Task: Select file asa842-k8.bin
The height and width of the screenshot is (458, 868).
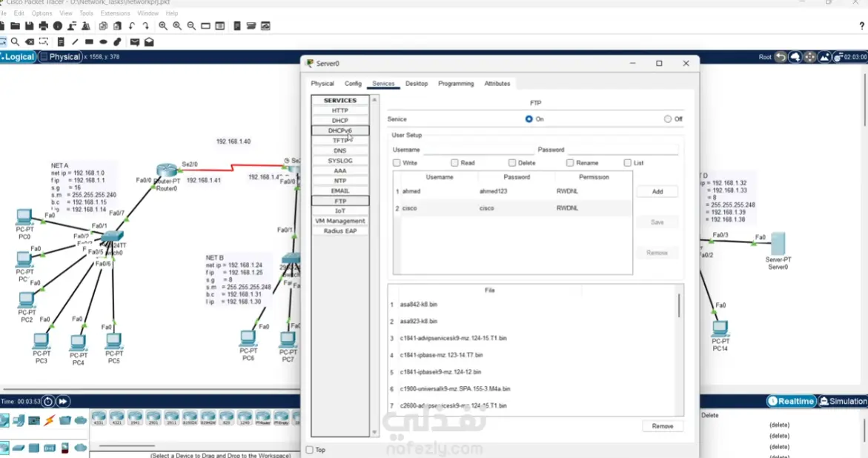Action: click(x=419, y=305)
